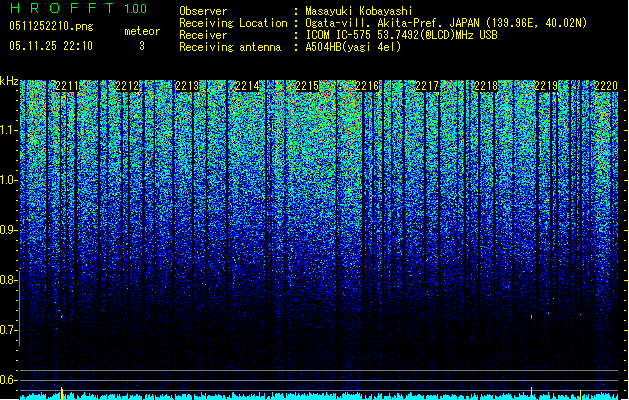629x400 pixels.
Task: Select the 2213 time marker label
Action: click(187, 86)
